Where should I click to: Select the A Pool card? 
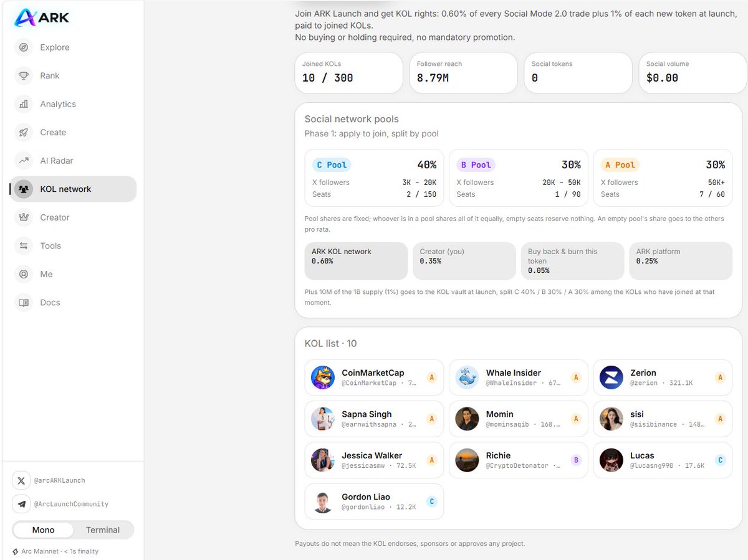click(x=663, y=178)
